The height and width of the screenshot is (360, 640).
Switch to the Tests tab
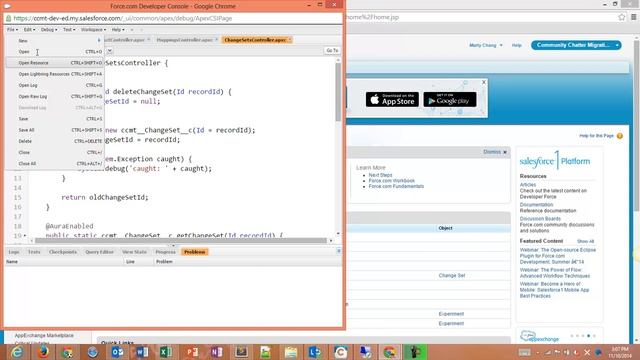[x=34, y=252]
